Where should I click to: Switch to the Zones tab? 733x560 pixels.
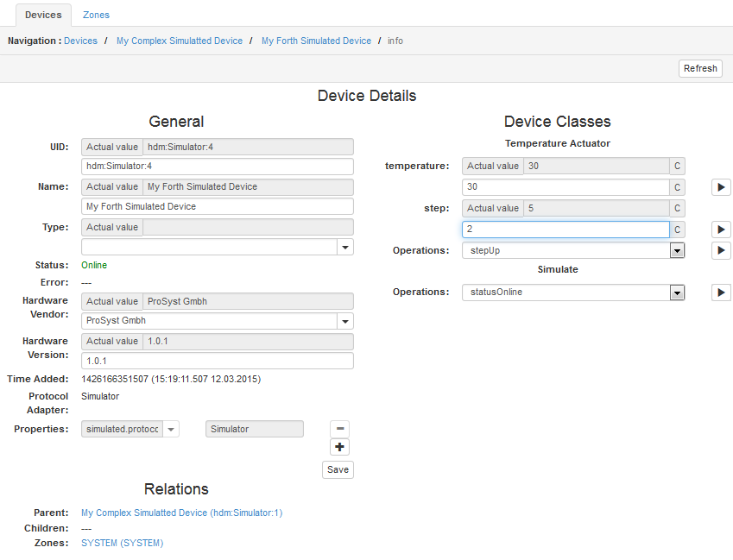(x=96, y=15)
